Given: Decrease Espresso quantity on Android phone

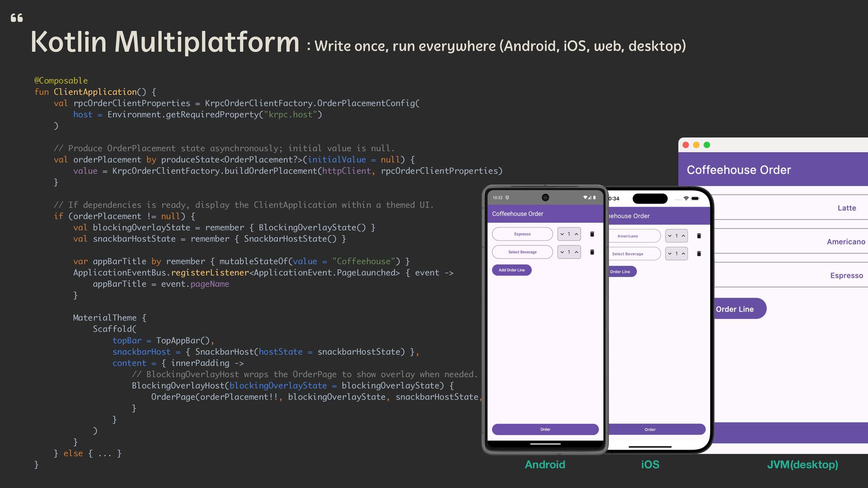Looking at the screenshot, I should click(x=562, y=234).
